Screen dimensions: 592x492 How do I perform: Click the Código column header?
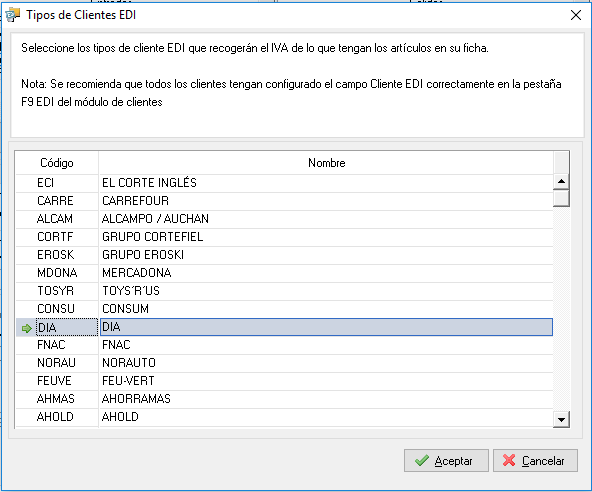pos(57,163)
